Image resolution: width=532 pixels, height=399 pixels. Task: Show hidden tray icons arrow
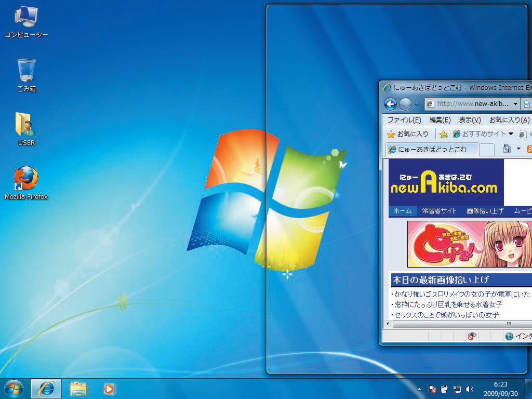coord(419,389)
